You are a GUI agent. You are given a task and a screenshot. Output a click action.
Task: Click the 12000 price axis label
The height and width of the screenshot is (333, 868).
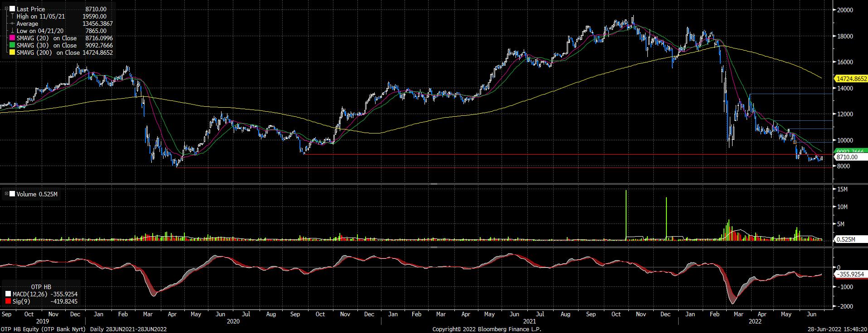point(845,114)
